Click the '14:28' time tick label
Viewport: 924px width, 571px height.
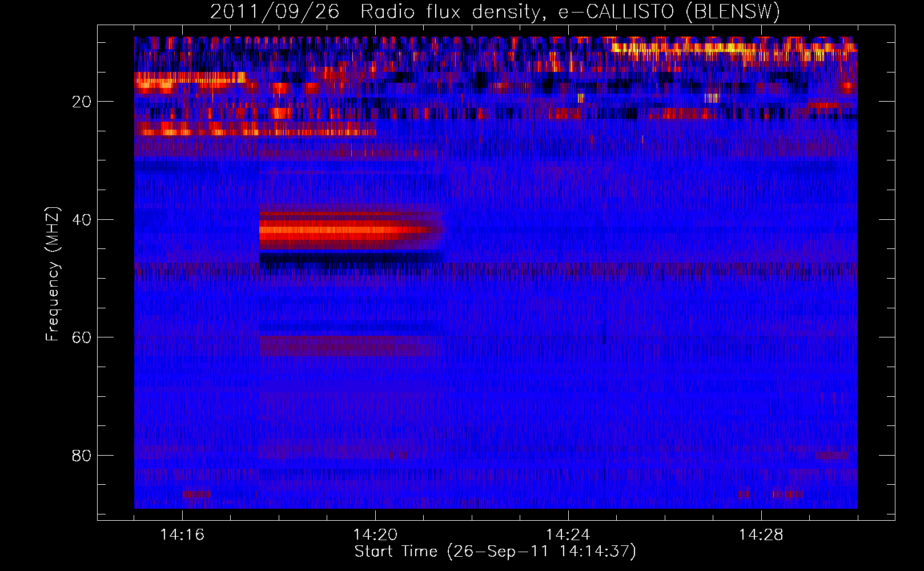[x=761, y=535]
